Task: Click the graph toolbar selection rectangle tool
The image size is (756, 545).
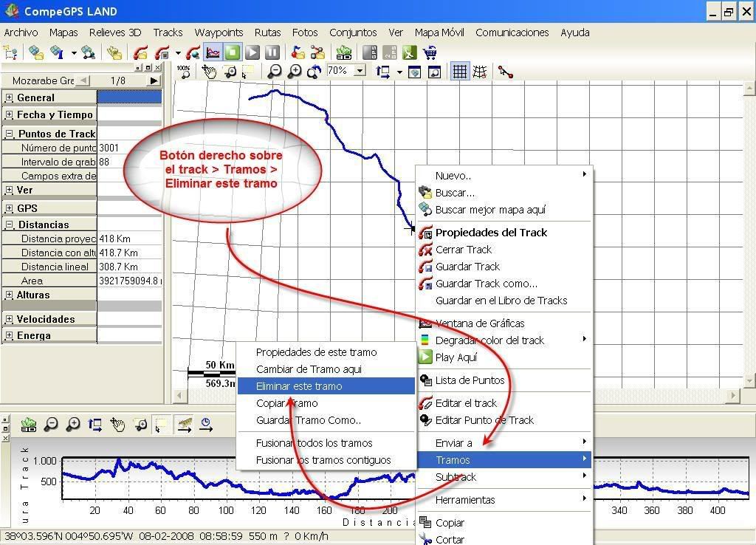Action: tap(161, 425)
